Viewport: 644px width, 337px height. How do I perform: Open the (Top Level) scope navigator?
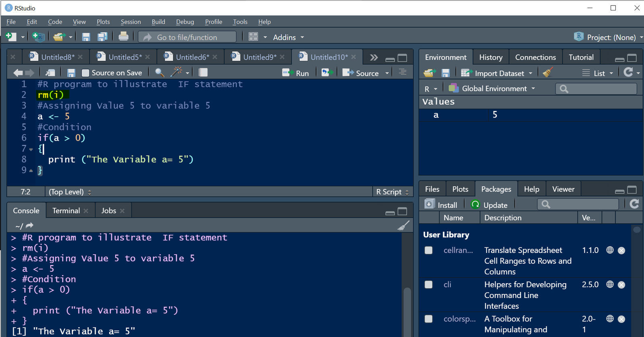(x=70, y=192)
